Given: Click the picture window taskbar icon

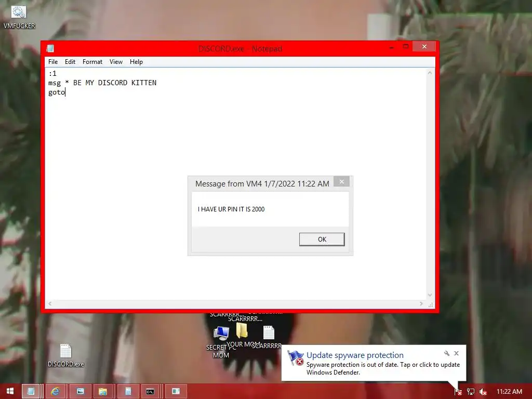Looking at the screenshot, I should (x=80, y=391).
